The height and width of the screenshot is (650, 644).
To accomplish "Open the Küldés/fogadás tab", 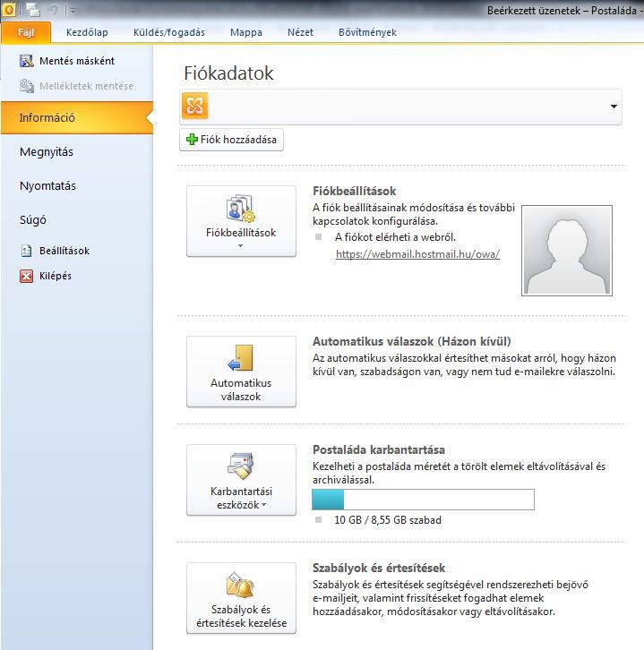I will [169, 32].
